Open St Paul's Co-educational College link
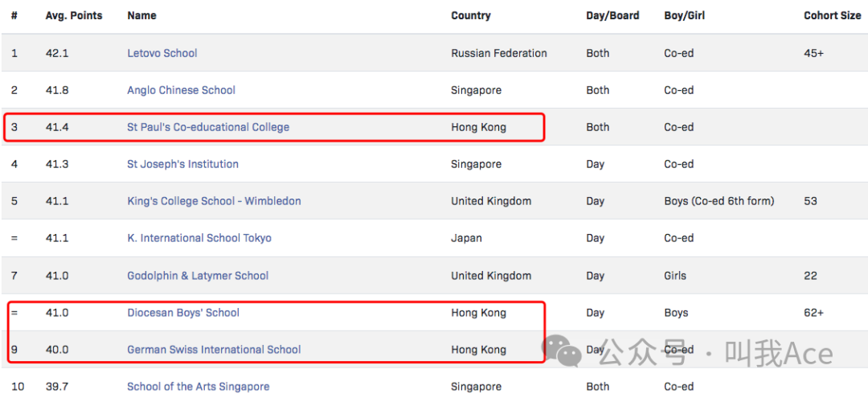 coord(208,127)
